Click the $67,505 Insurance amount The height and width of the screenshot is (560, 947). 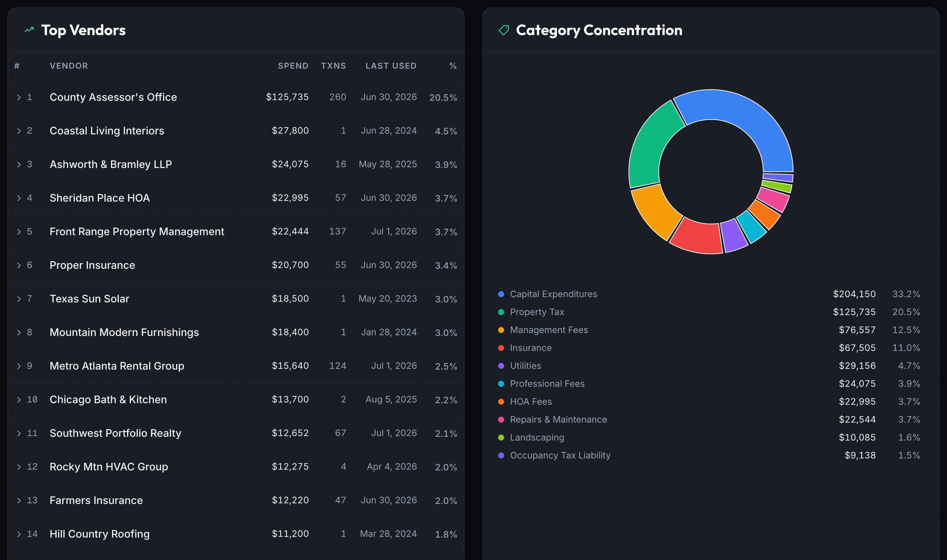(x=857, y=348)
